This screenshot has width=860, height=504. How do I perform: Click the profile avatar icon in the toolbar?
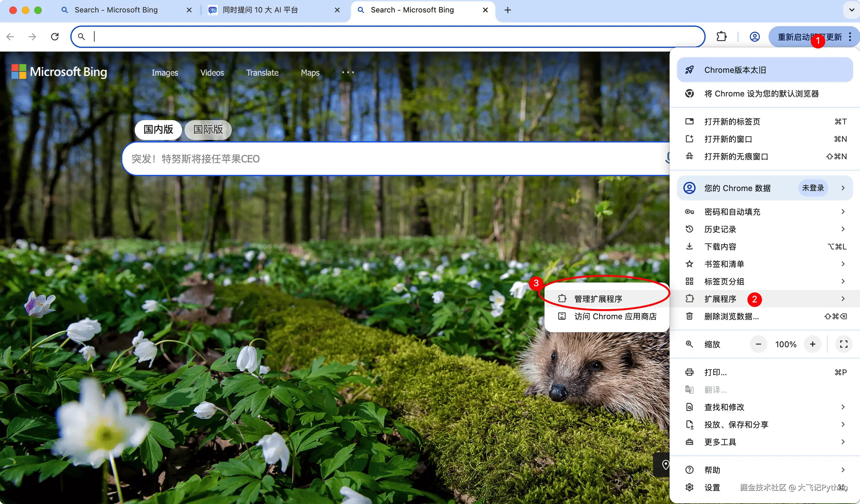tap(754, 36)
